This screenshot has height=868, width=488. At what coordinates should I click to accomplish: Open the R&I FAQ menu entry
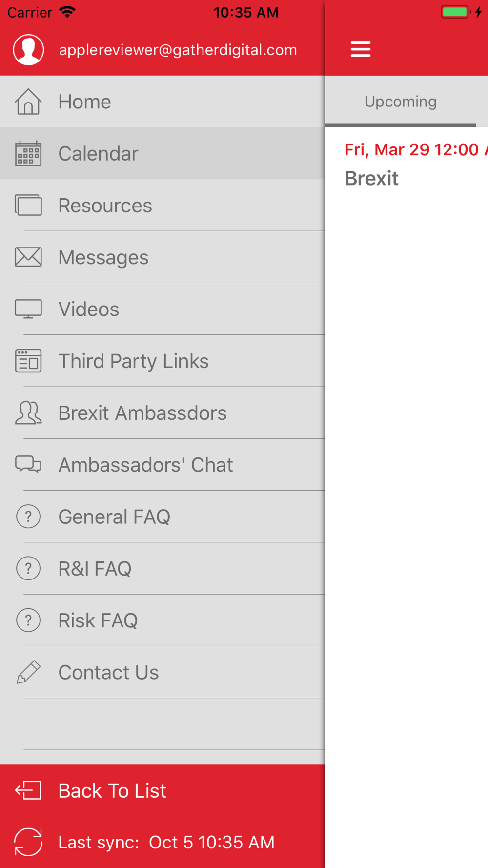95,569
